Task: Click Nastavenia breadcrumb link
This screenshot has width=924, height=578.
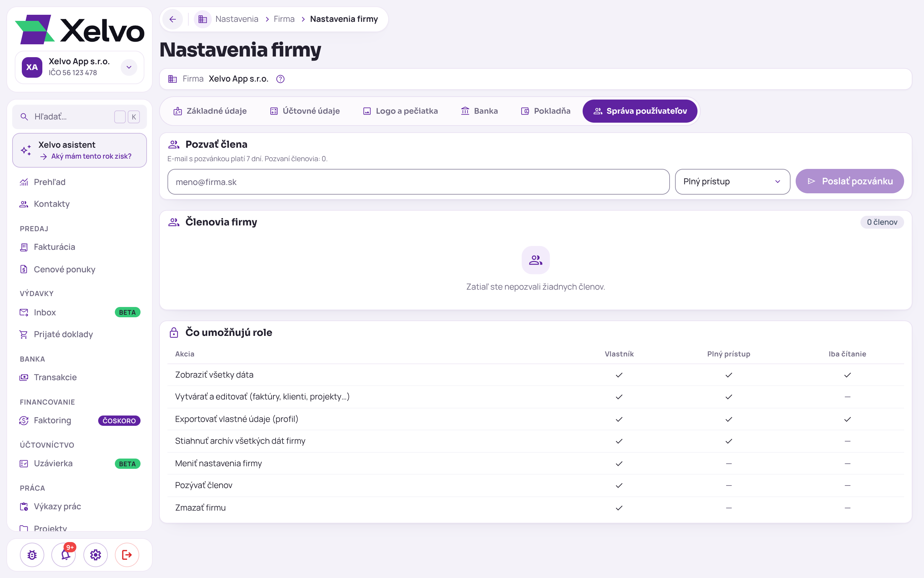Action: (237, 19)
